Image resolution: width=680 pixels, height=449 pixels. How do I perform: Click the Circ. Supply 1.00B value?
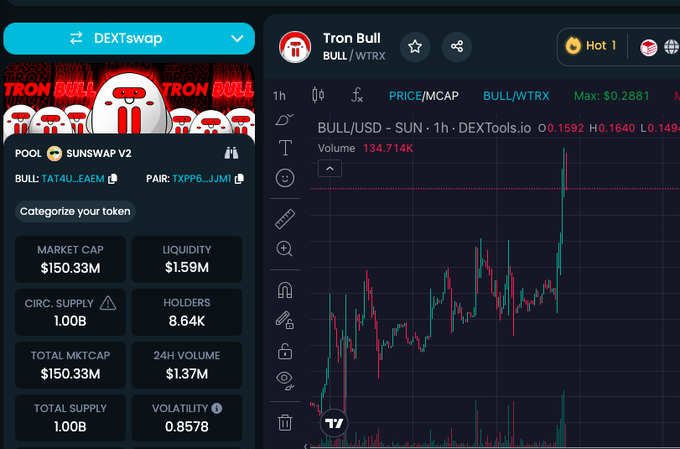tap(70, 321)
